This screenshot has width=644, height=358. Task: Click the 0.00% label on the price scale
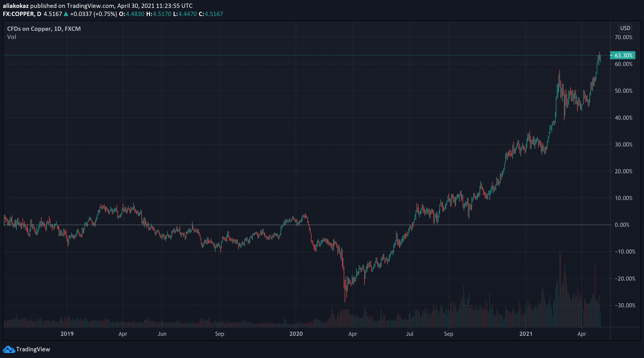coord(622,225)
